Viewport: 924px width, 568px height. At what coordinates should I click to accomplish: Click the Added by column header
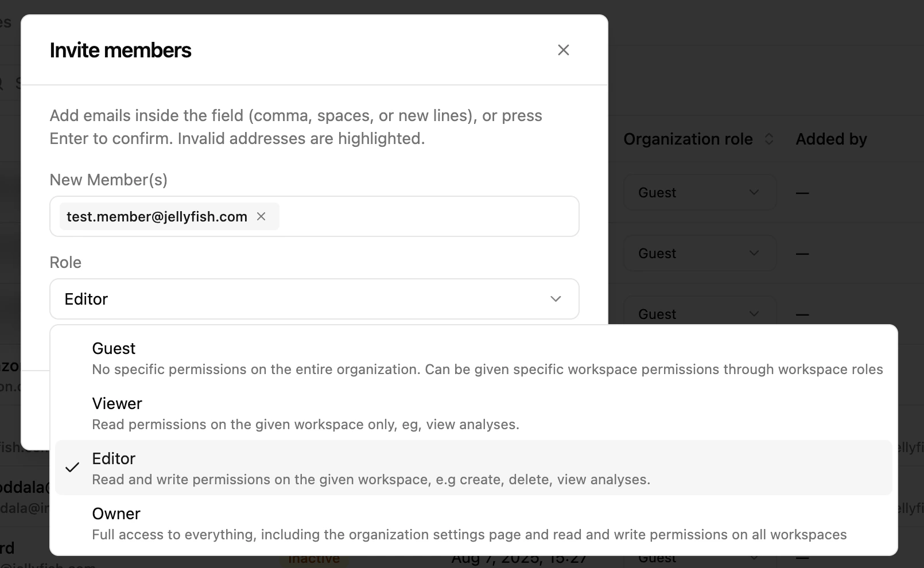click(x=831, y=139)
